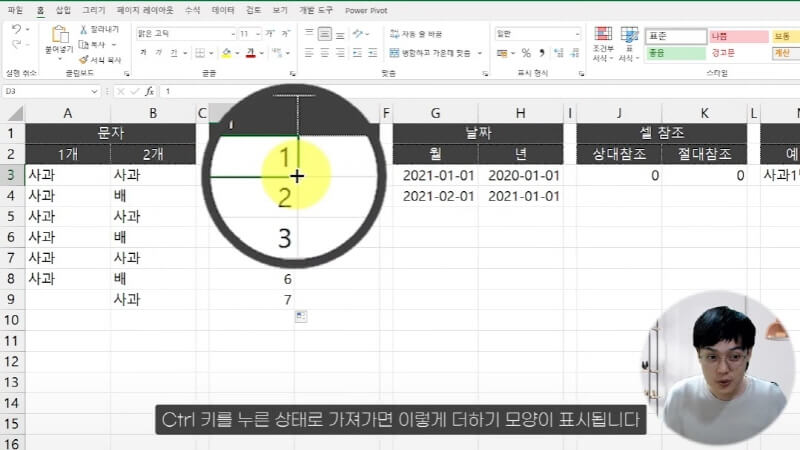Open the font color dropdown arrow

261,53
